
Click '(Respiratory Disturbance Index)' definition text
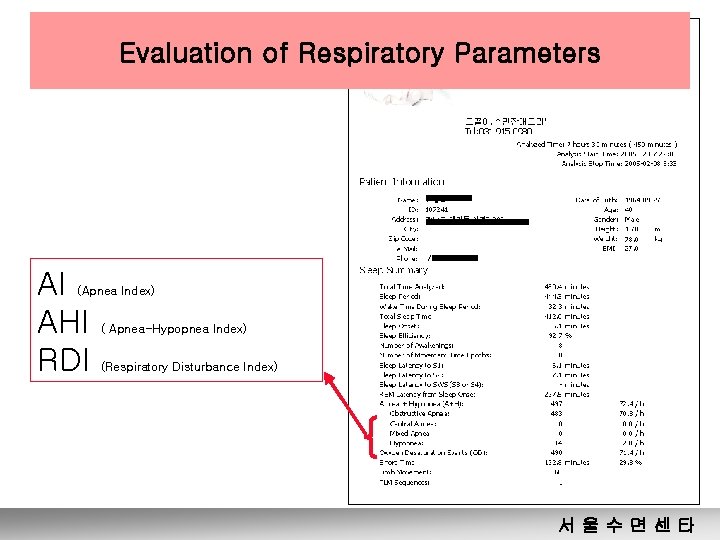point(189,367)
